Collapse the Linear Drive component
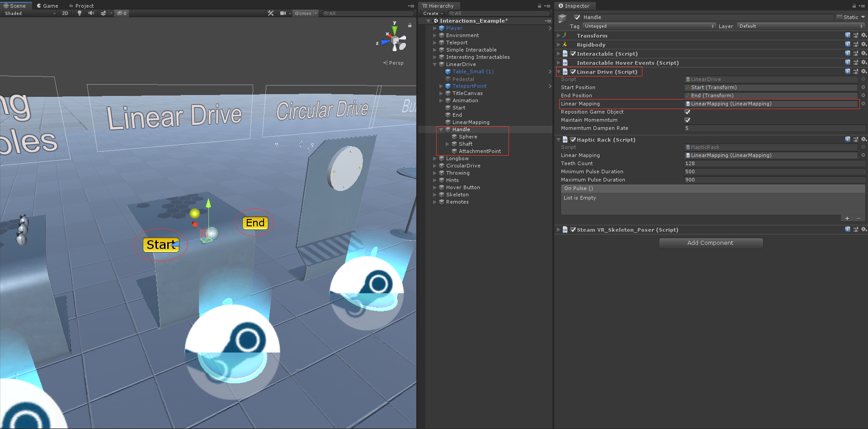This screenshot has height=429, width=868. [559, 71]
